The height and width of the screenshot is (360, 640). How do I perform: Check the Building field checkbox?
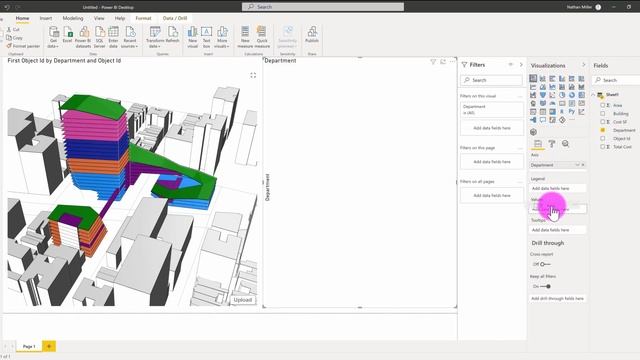pyautogui.click(x=602, y=113)
